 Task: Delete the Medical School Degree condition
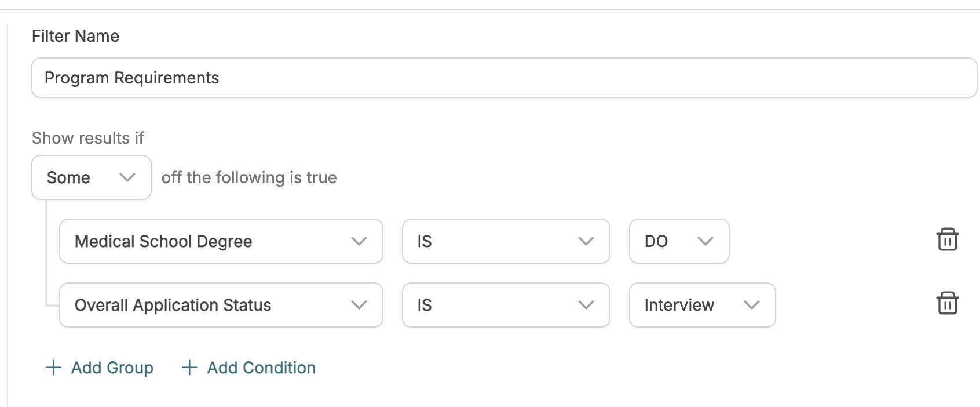pos(948,239)
